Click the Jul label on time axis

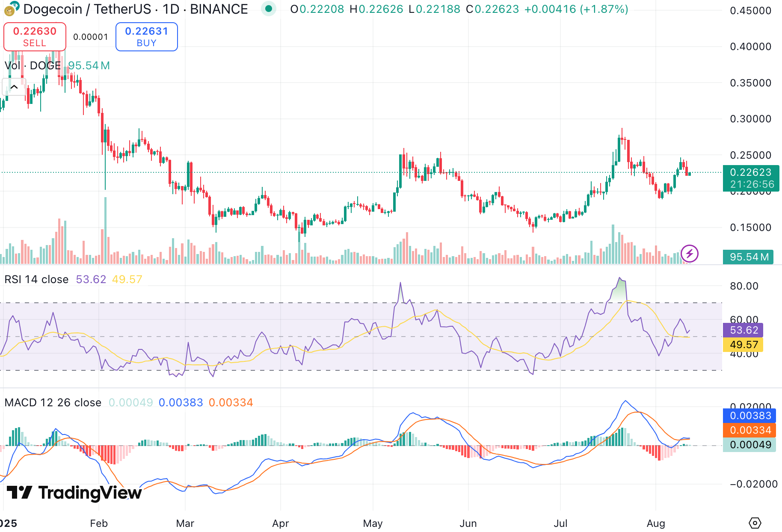pos(560,523)
